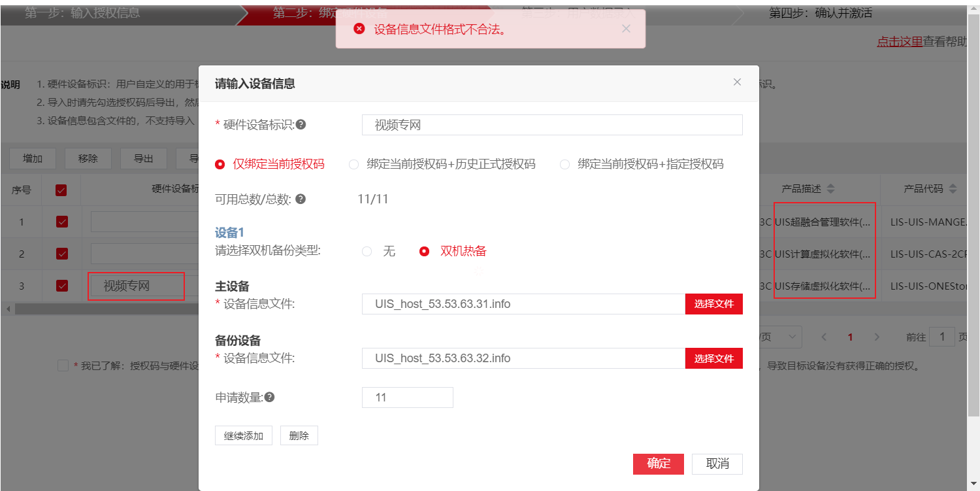Open the per-page size dropdown
Image resolution: width=980 pixels, height=491 pixels.
[779, 337]
